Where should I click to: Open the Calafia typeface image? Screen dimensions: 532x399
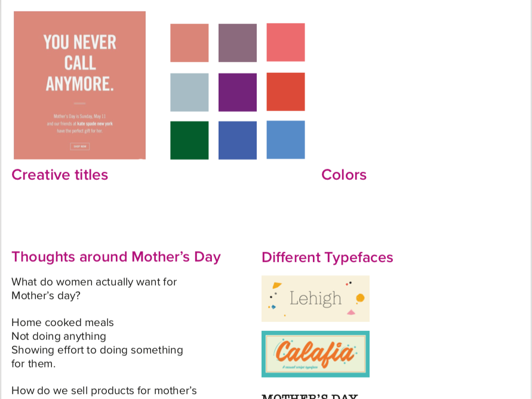pos(315,354)
